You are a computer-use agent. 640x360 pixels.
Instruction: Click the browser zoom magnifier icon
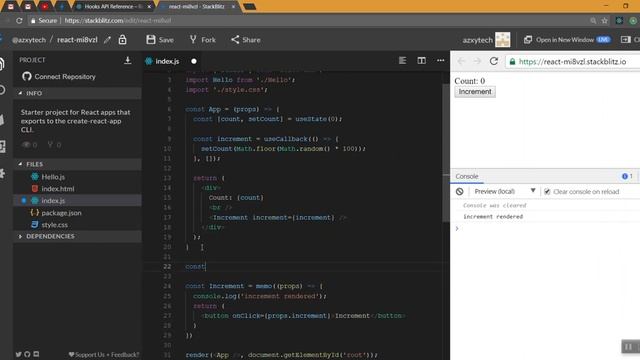[x=593, y=20]
